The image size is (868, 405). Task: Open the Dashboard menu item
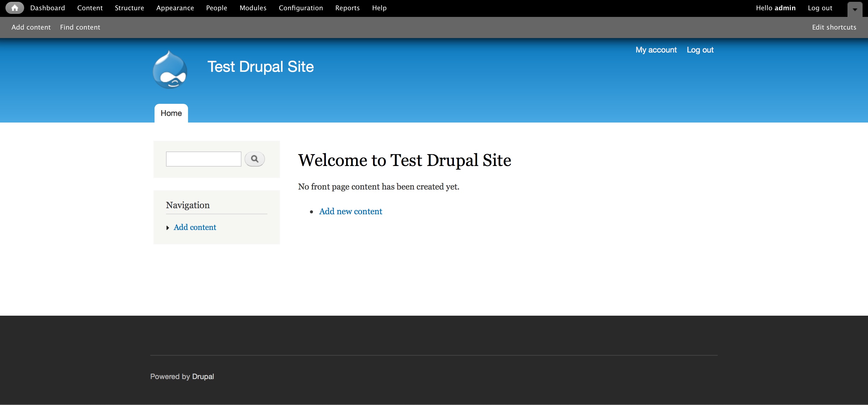click(47, 8)
